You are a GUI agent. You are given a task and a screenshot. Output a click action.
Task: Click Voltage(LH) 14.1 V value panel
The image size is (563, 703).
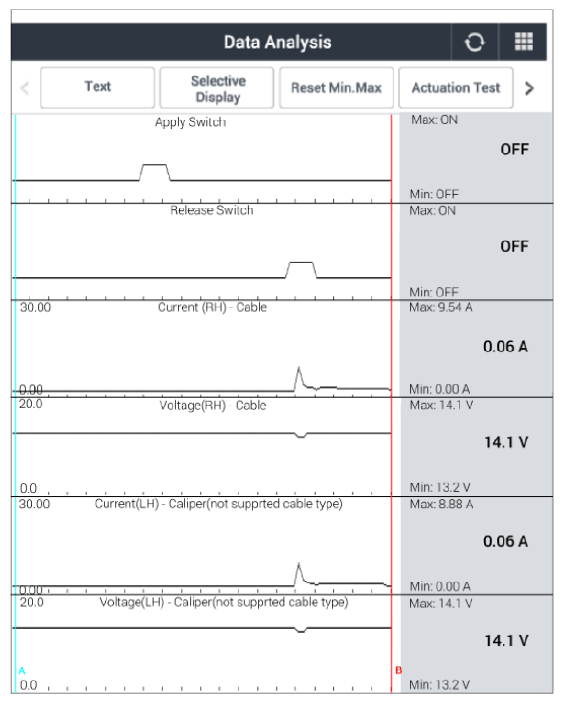point(476,644)
